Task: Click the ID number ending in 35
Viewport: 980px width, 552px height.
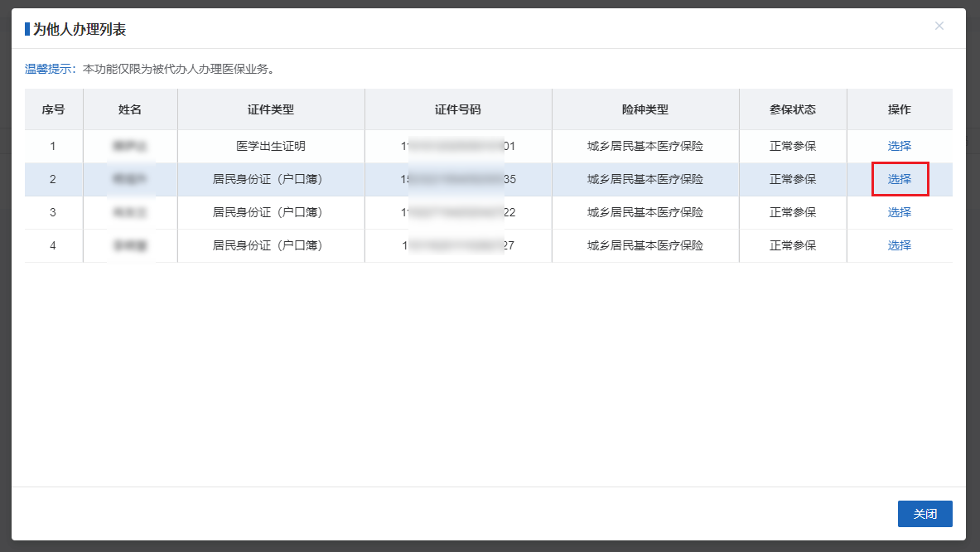Action: 458,179
